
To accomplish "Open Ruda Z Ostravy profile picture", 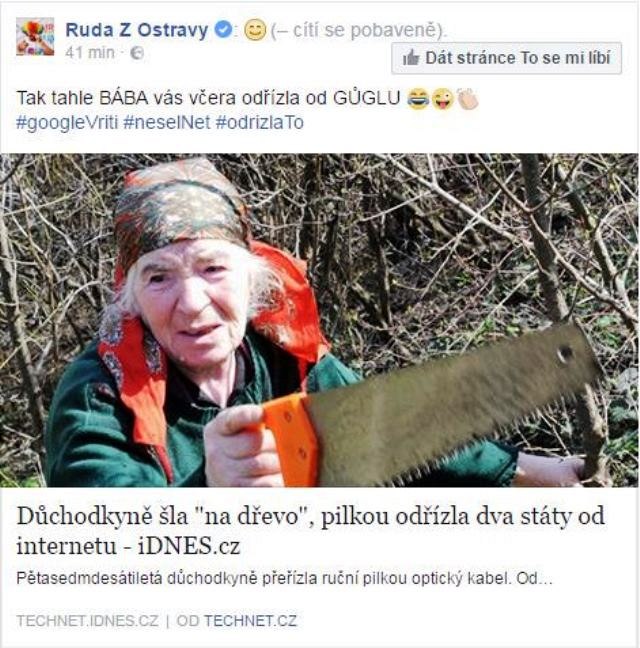I will point(35,37).
